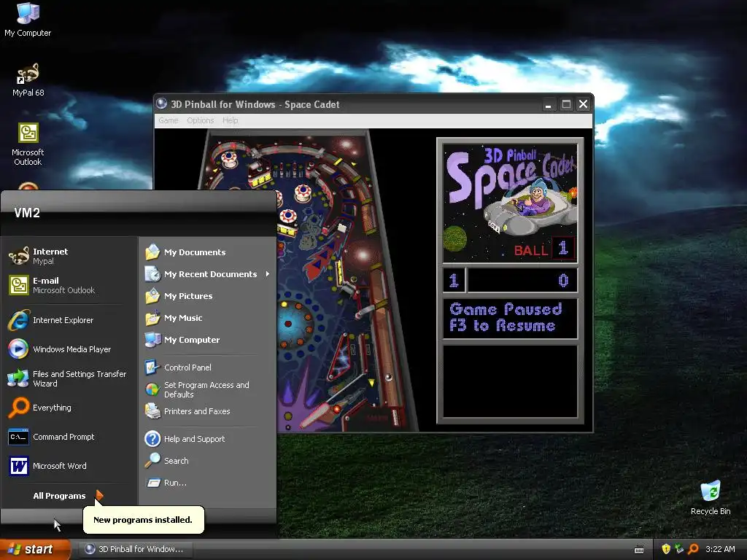The height and width of the screenshot is (560, 747).
Task: Open My Computer icon on the desktop
Action: point(28,19)
